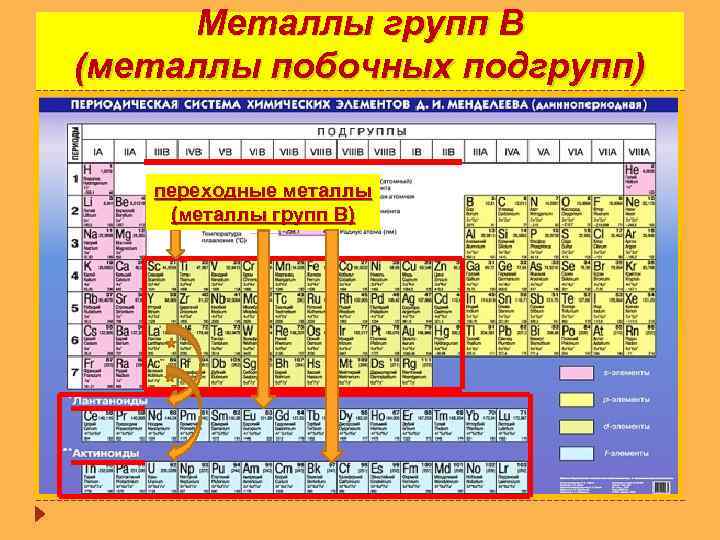The width and height of the screenshot is (720, 540).
Task: Click the uranium 'U' actinide cell
Action: coord(162,477)
